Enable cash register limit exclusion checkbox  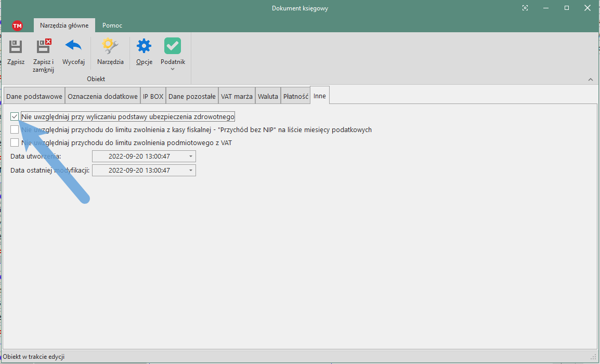15,130
